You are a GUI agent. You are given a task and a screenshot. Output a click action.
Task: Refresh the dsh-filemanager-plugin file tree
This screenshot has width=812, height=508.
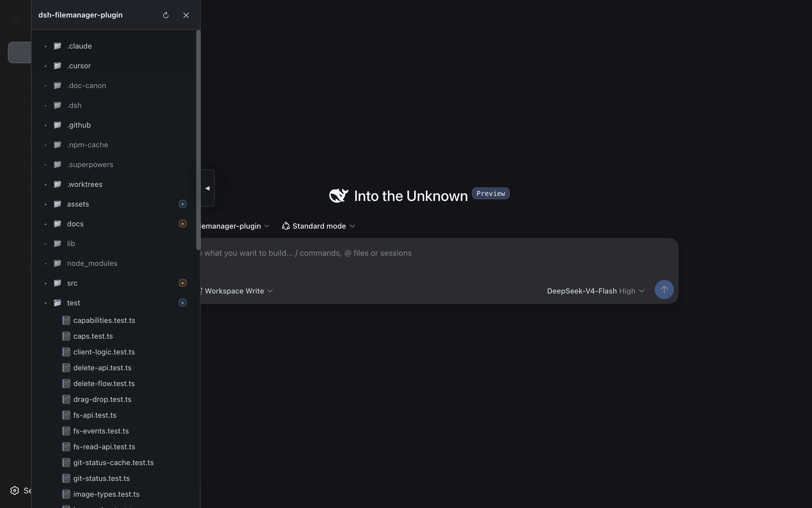coord(166,15)
